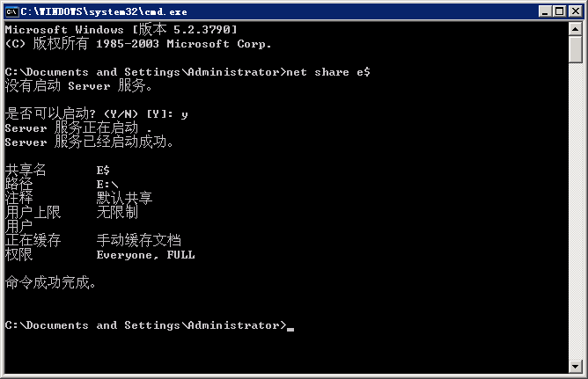The height and width of the screenshot is (379, 588).
Task: Click the '无限制' user limit value
Action: tap(117, 212)
